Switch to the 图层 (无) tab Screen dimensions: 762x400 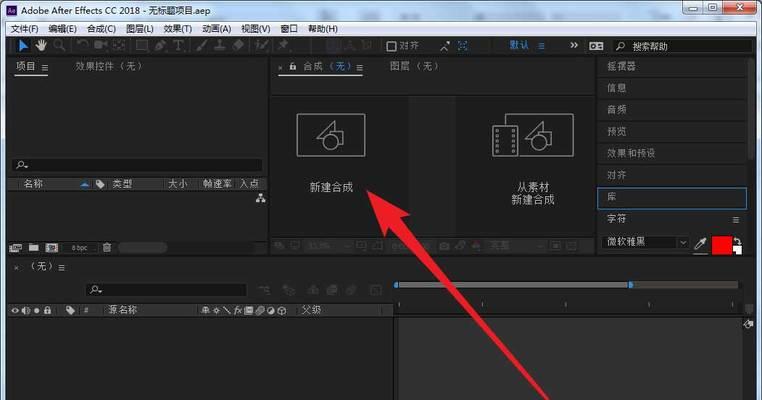tap(415, 66)
